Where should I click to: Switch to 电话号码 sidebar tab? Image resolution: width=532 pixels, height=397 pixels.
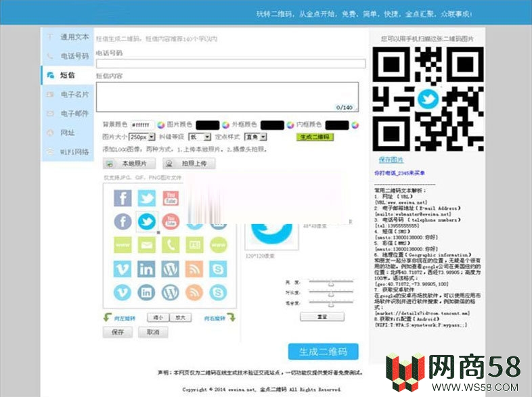point(68,56)
